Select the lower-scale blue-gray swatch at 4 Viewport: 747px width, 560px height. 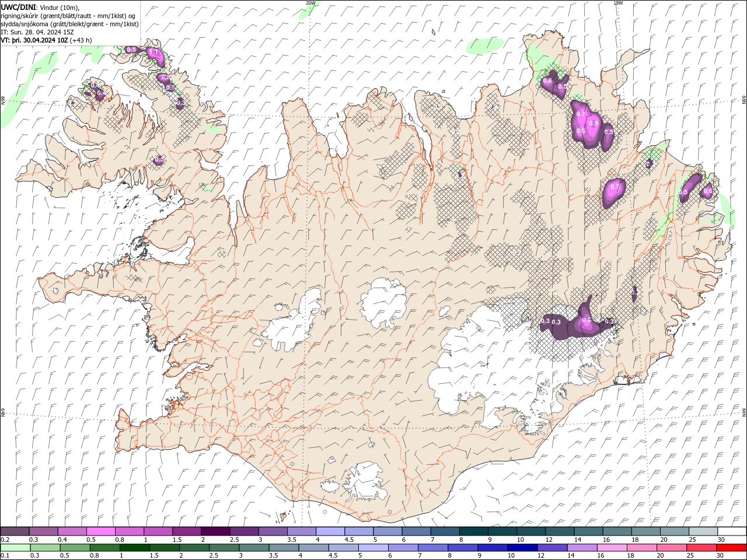[313, 548]
